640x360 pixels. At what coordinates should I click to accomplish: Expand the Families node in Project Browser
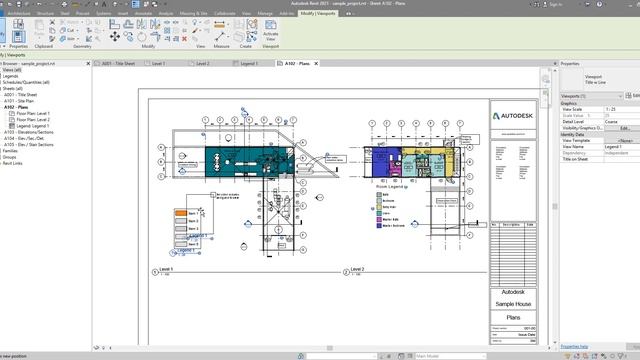tap(10, 151)
